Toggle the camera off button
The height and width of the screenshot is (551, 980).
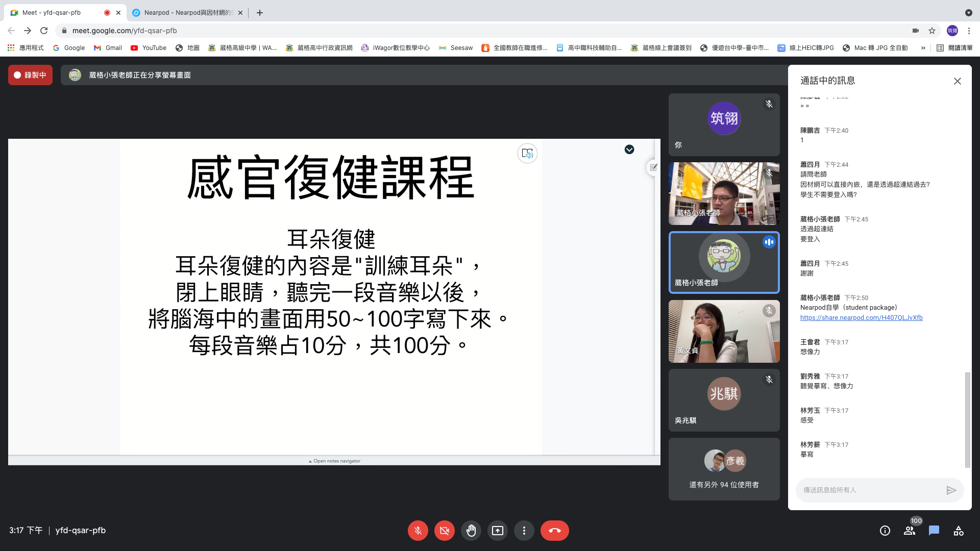(x=444, y=531)
